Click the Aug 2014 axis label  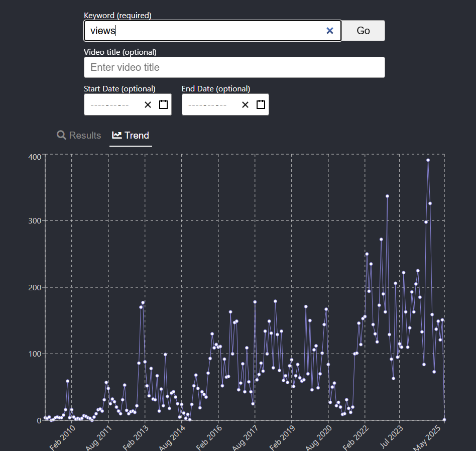(x=172, y=437)
